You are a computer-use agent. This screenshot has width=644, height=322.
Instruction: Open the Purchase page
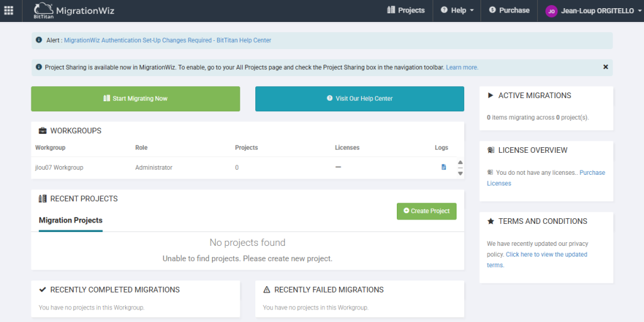coord(509,10)
